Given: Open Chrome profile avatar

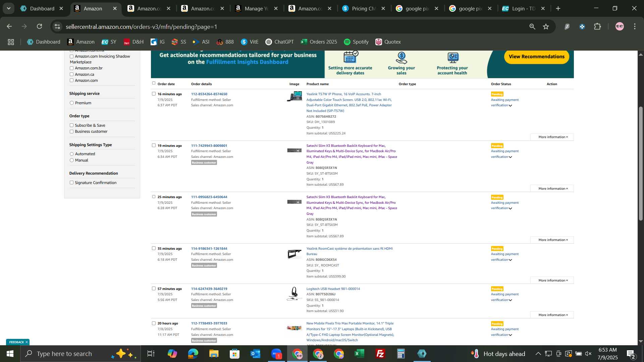Looking at the screenshot, I should point(620,26).
